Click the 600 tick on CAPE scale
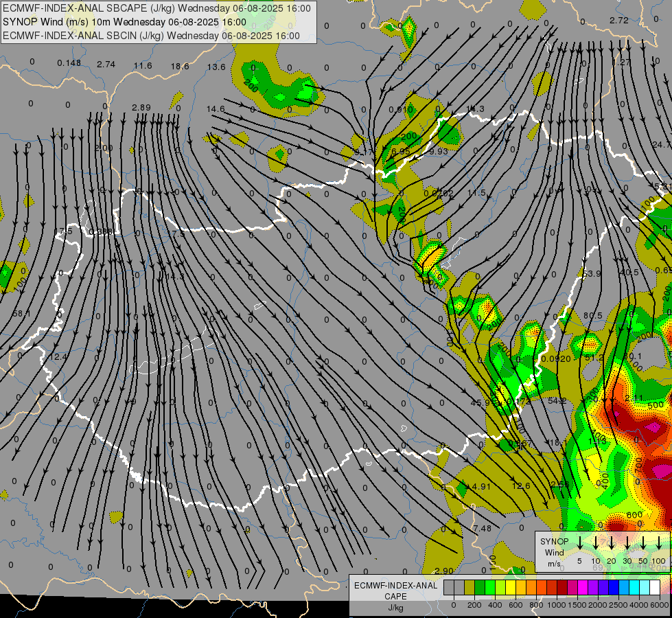The width and height of the screenshot is (672, 618). click(x=515, y=605)
